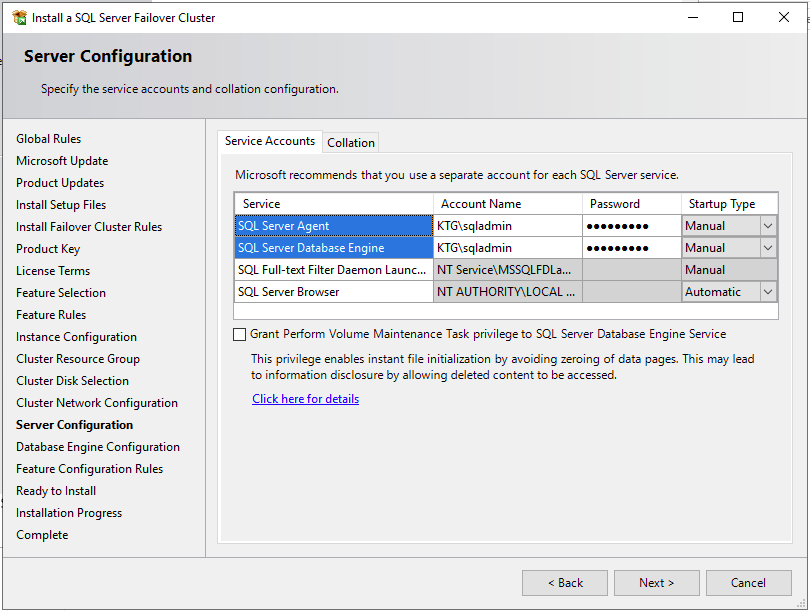Select Server Configuration in step list

[74, 425]
